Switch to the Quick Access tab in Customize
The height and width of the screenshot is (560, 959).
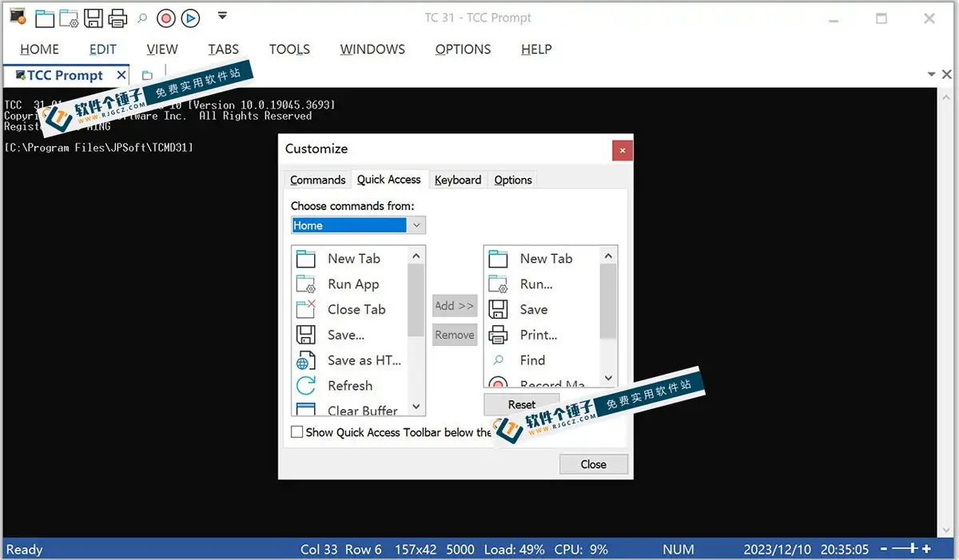(389, 179)
